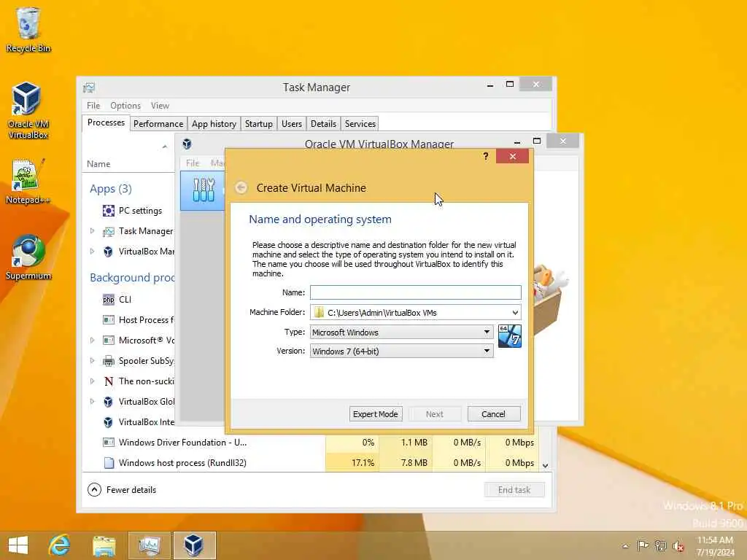Click the non-sucking service manager N icon
This screenshot has height=560, width=747.
click(x=109, y=381)
